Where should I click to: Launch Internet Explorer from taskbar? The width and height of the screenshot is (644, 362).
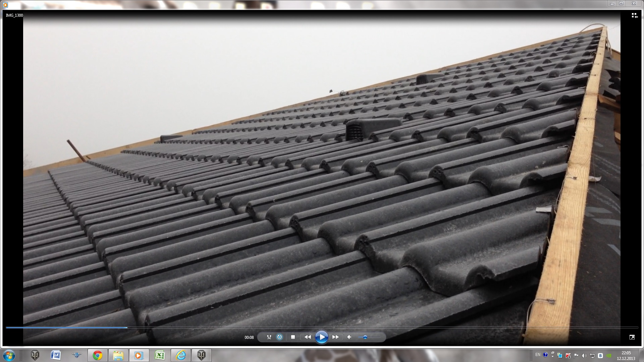pos(181,355)
